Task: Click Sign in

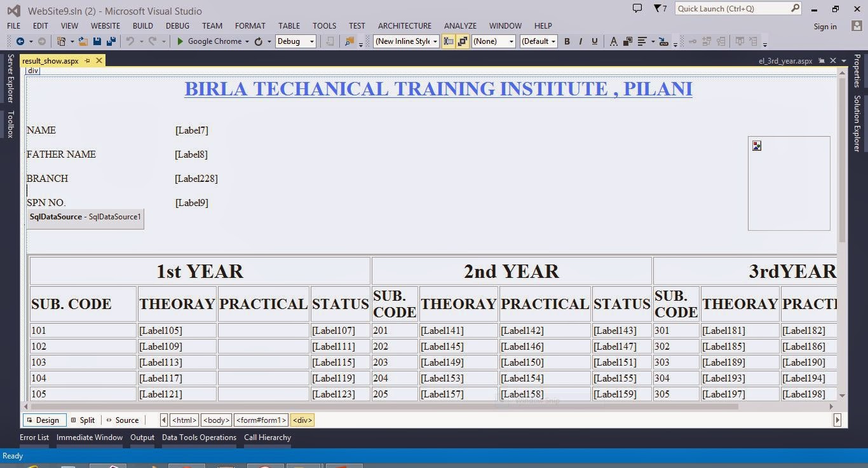Action: (825, 26)
